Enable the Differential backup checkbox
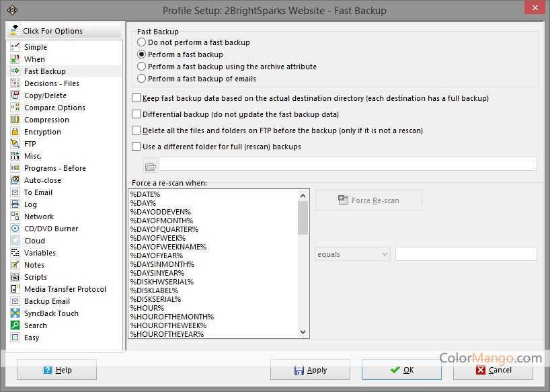Screen dimensions: 550x392 pyautogui.click(x=136, y=114)
